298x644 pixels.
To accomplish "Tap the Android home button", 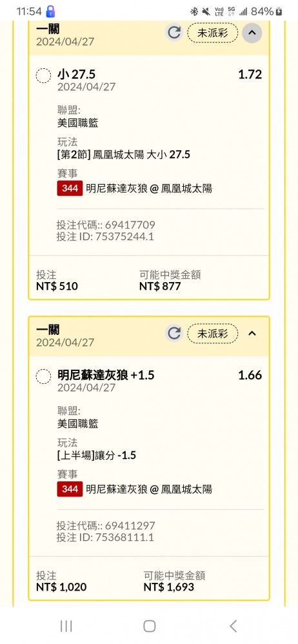I will point(149,626).
